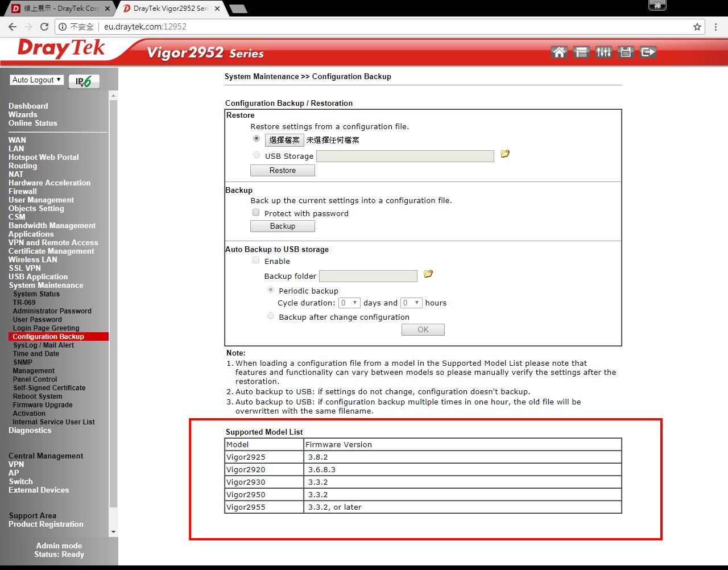Click the sidebar scrollbar up arrow
Image resolution: width=728 pixels, height=570 pixels.
coord(113,96)
